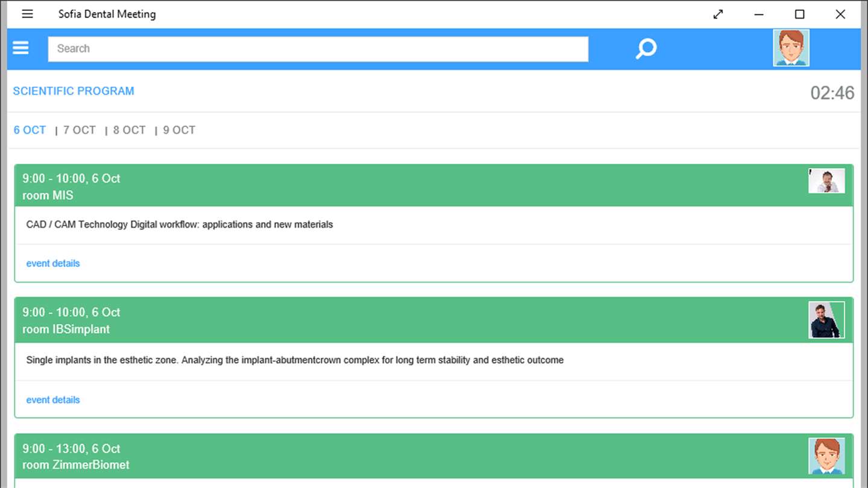This screenshot has width=868, height=488.
Task: Maximize the Sofia Dental Meeting window
Action: pos(799,14)
